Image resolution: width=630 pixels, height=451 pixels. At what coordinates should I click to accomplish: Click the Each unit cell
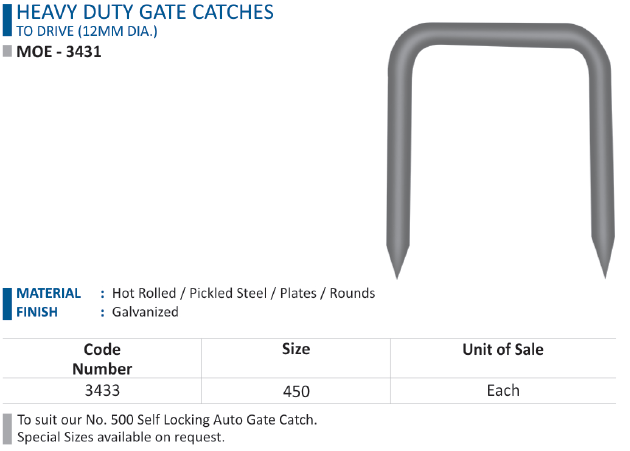[x=503, y=391]
